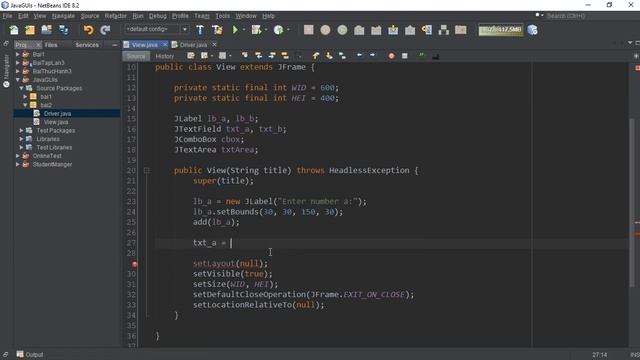Collapse the View constructor code fold
This screenshot has height=360, width=640.
pos(147,171)
